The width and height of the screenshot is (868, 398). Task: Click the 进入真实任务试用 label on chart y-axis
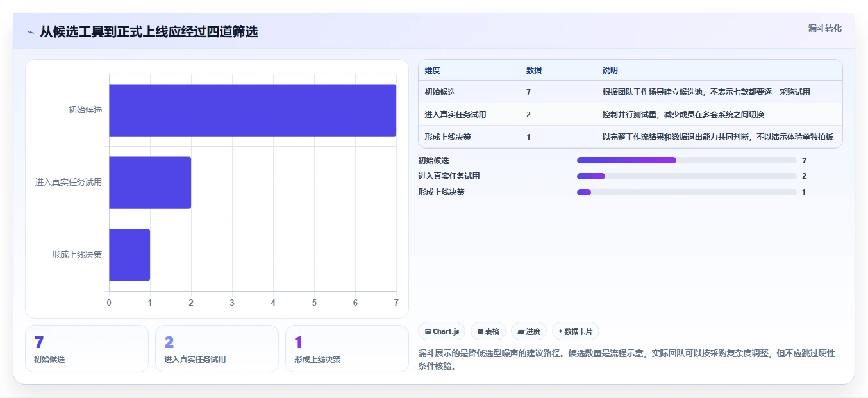point(69,183)
